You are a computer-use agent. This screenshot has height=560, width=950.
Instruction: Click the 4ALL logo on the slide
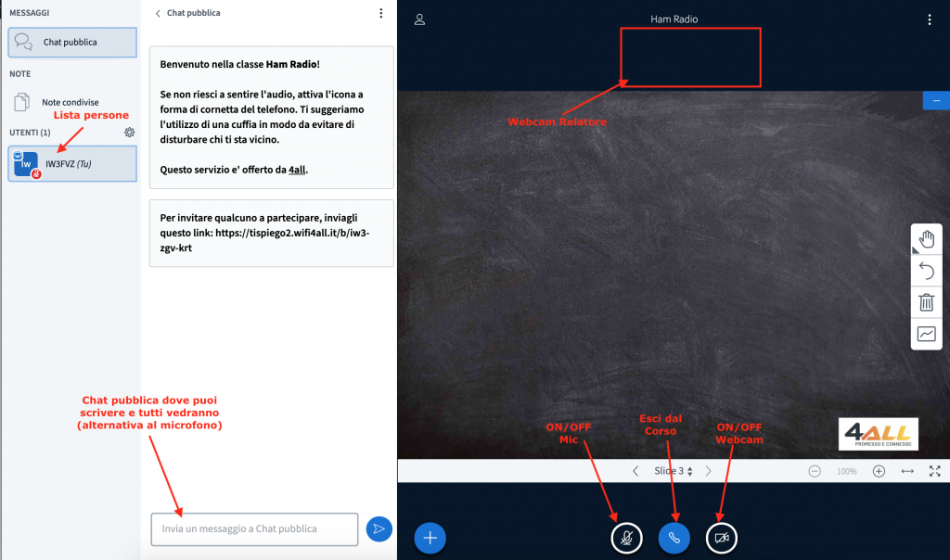tap(879, 434)
